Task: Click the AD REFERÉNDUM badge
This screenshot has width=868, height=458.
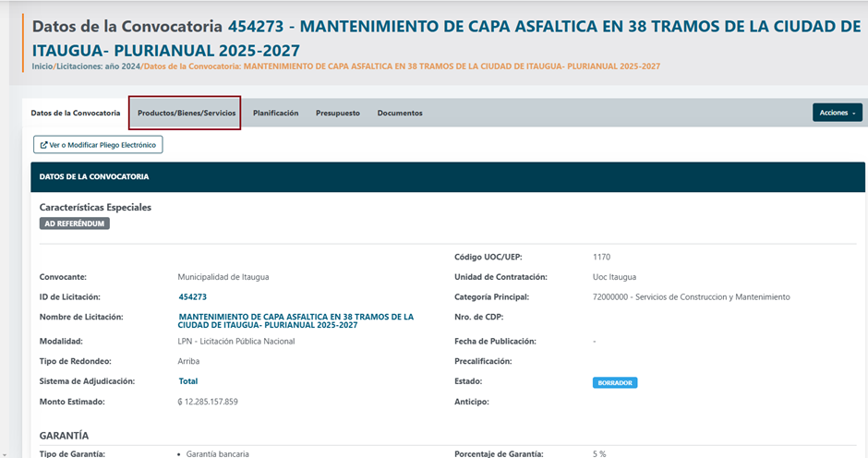Action: point(74,223)
